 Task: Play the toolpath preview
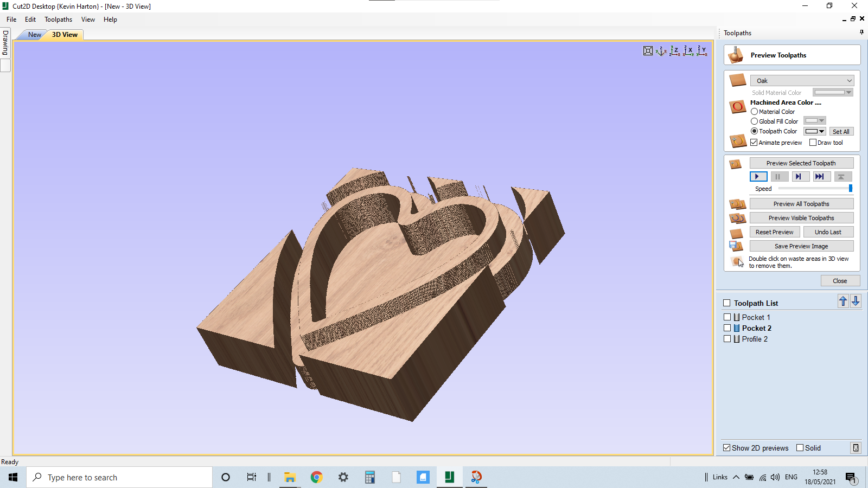(758, 176)
